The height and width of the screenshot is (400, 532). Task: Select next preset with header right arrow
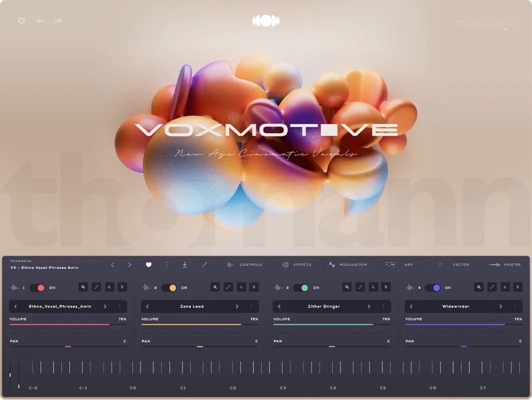(129, 264)
